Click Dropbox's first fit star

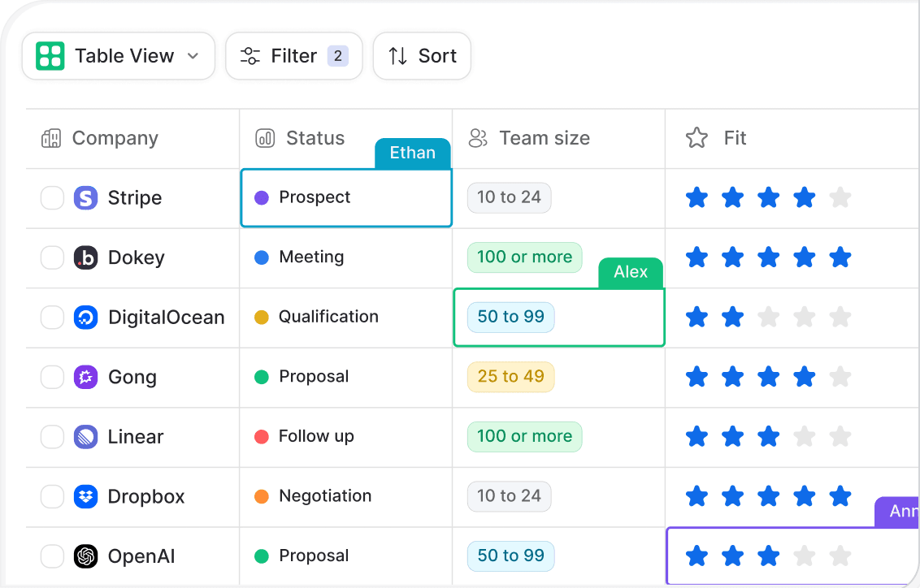697,496
